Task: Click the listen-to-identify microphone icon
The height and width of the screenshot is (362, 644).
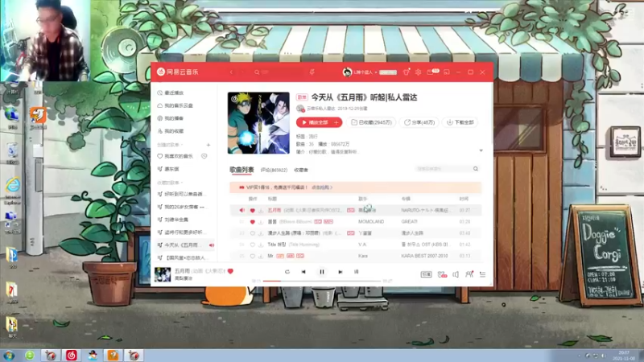Action: (312, 72)
